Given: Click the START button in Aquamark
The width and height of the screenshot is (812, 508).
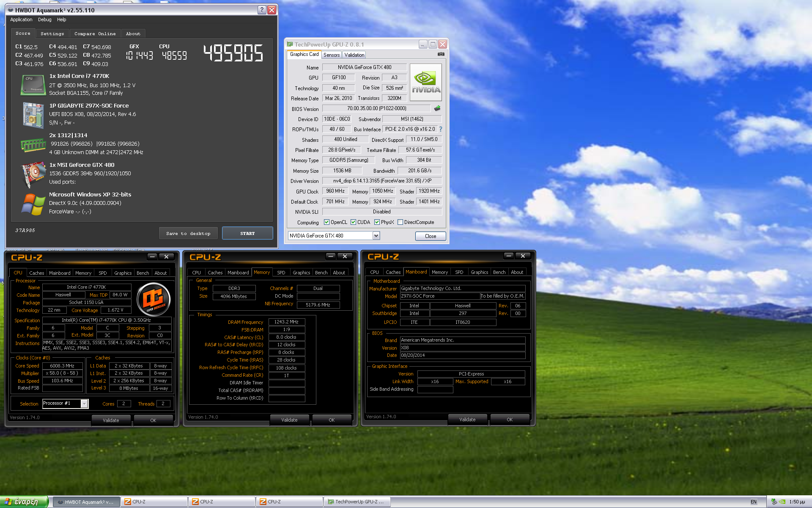Looking at the screenshot, I should coord(247,233).
